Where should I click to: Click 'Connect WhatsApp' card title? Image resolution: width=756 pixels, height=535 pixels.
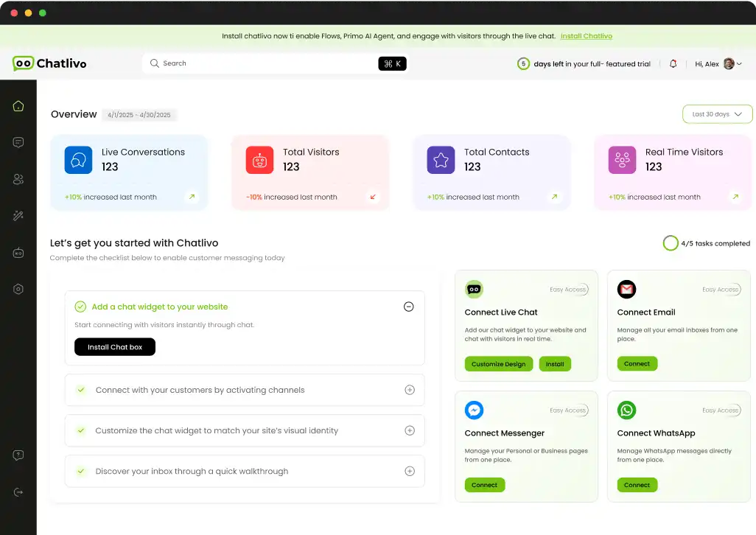tap(656, 433)
